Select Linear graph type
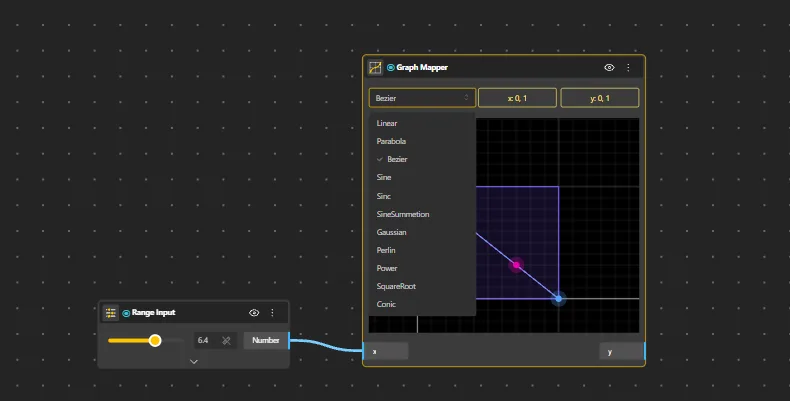The width and height of the screenshot is (790, 401). pos(422,123)
